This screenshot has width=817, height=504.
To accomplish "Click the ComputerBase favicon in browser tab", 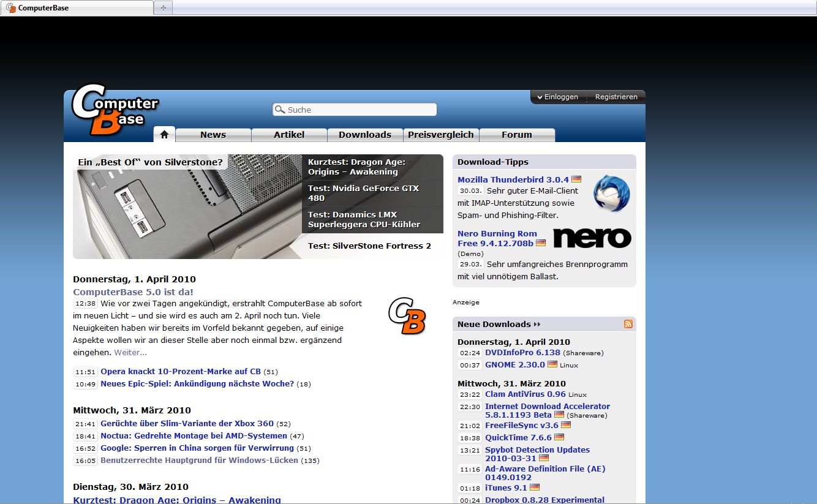I will (11, 8).
